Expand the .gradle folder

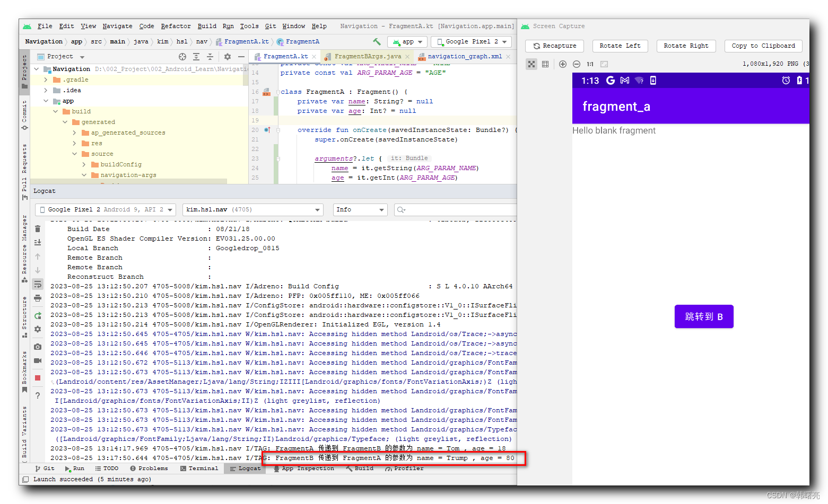click(46, 79)
